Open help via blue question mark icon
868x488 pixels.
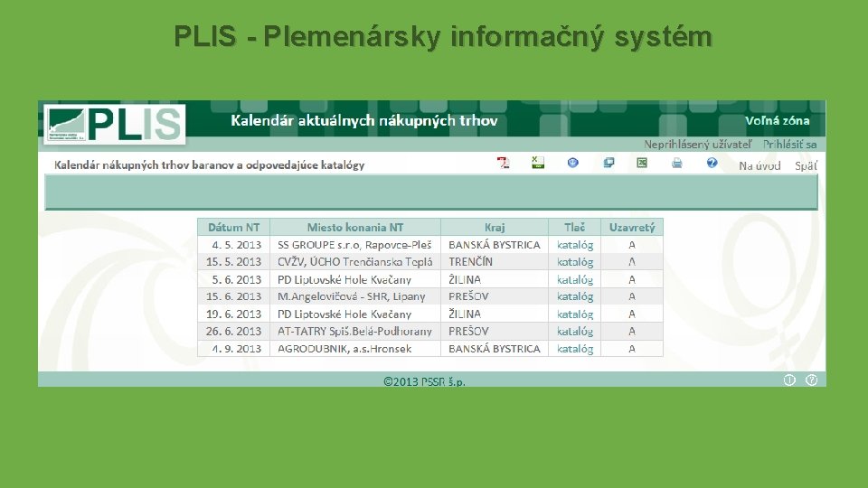tap(712, 163)
